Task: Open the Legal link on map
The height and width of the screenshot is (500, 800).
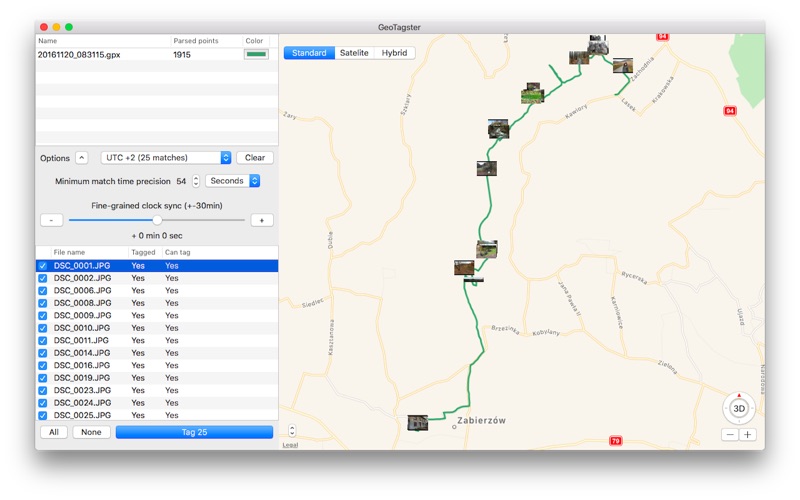Action: point(290,445)
